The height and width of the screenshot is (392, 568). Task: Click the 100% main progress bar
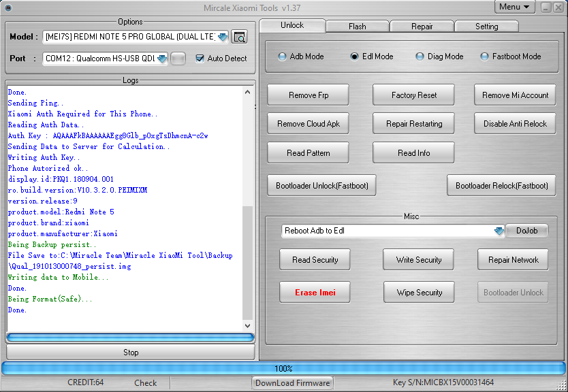coord(283,368)
